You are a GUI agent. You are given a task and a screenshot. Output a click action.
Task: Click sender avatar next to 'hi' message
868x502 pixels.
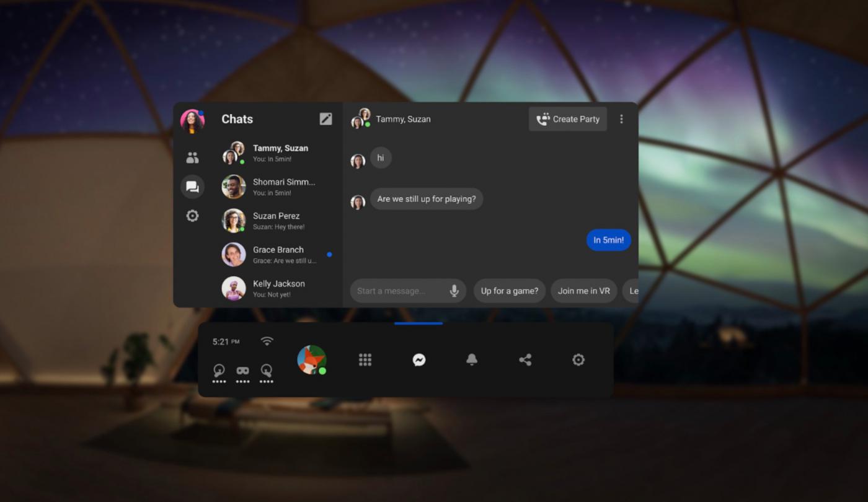pyautogui.click(x=358, y=161)
